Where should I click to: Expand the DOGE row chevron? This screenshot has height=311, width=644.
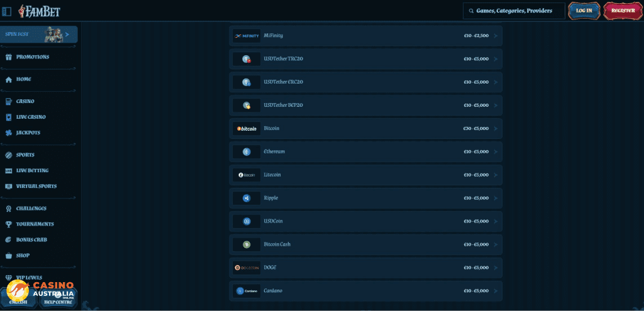tap(496, 268)
